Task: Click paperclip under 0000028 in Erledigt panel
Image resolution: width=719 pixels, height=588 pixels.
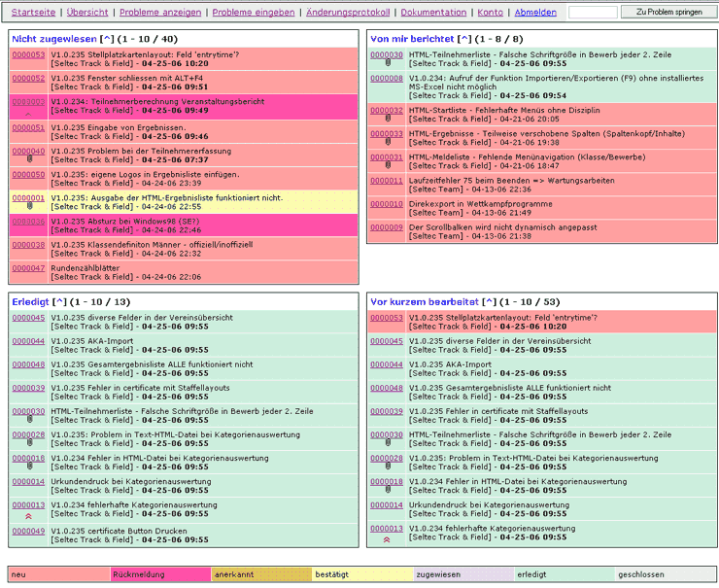Action: [x=29, y=442]
